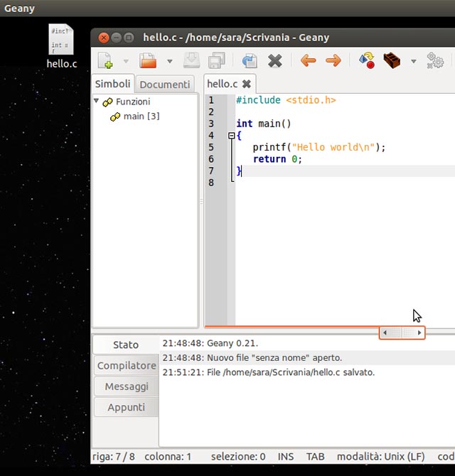Navigate forward with the right arrow
Image resolution: width=455 pixels, height=476 pixels.
click(x=333, y=61)
